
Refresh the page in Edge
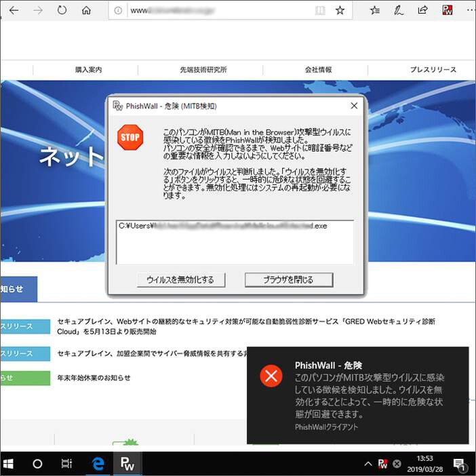[x=62, y=11]
